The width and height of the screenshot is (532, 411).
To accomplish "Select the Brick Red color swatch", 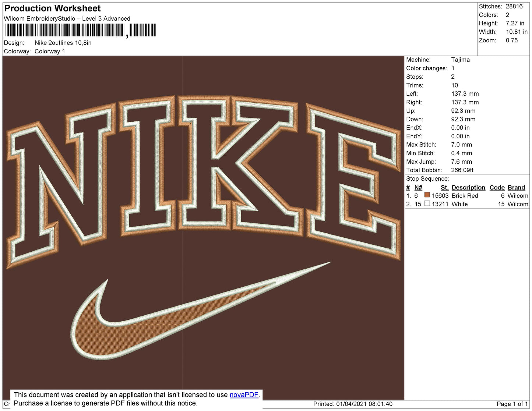I will click(427, 195).
